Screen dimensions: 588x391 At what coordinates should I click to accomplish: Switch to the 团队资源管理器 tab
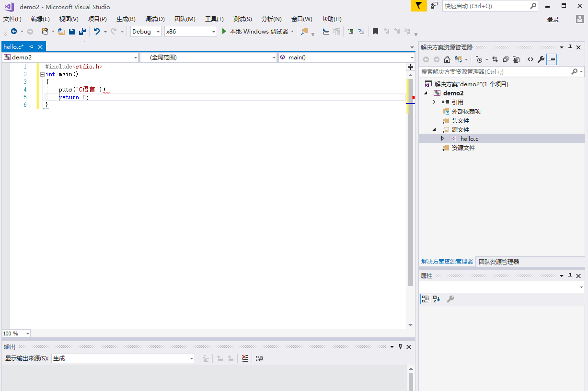click(x=498, y=262)
